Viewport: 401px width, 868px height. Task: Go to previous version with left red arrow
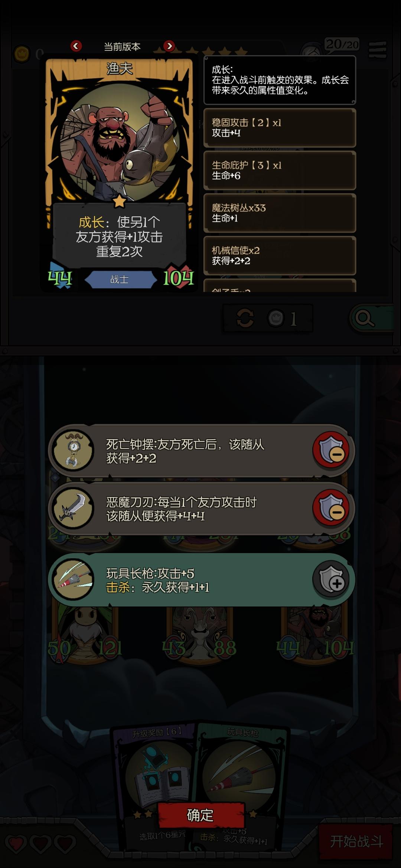click(x=76, y=46)
